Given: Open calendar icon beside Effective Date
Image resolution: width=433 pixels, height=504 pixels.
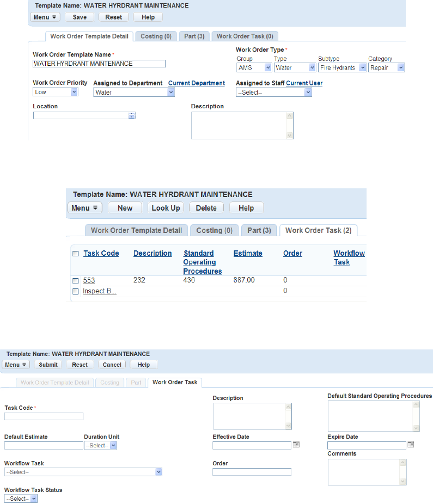Looking at the screenshot, I should [296, 445].
